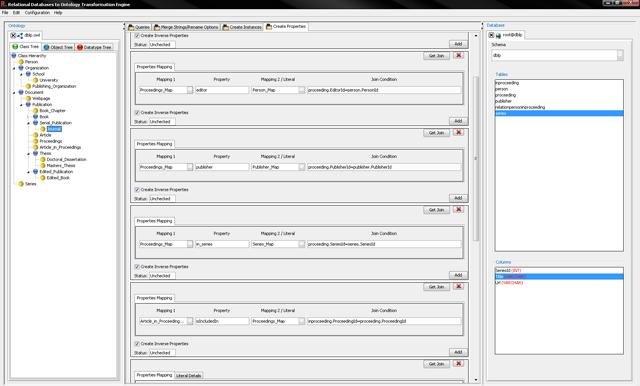Click the editor Property input field
640x386 pixels.
222,90
